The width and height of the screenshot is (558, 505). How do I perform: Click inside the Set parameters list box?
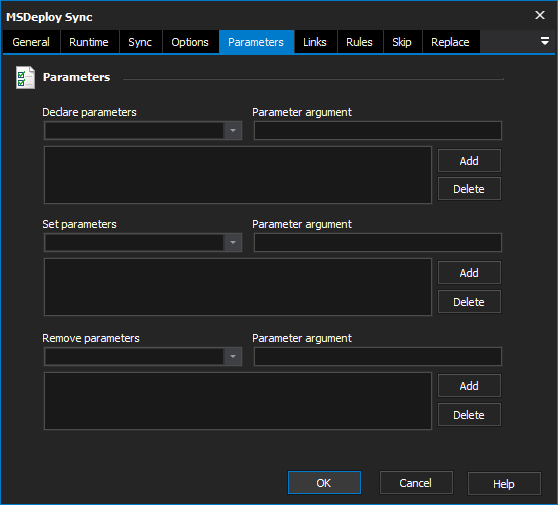(238, 287)
